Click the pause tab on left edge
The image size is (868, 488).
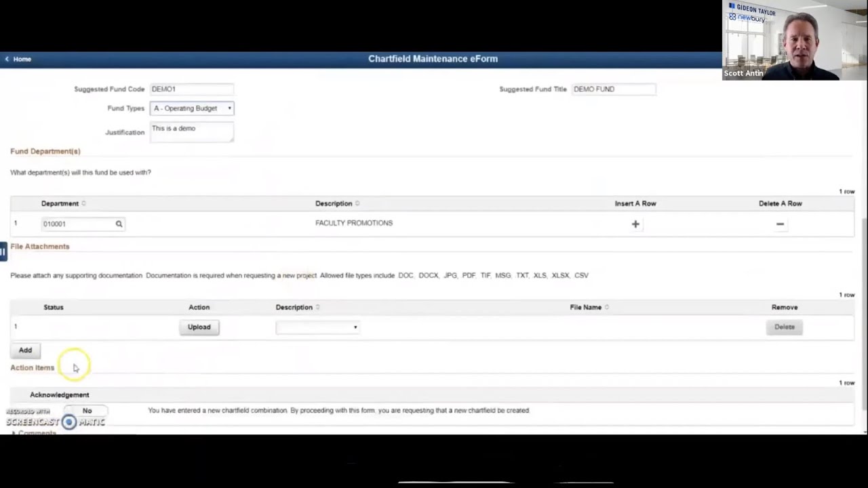coord(3,251)
